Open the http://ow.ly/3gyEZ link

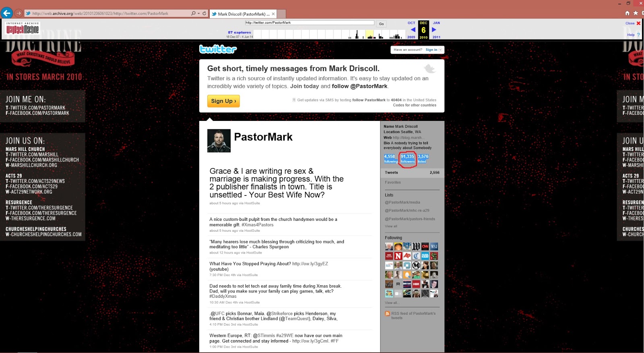click(x=310, y=264)
